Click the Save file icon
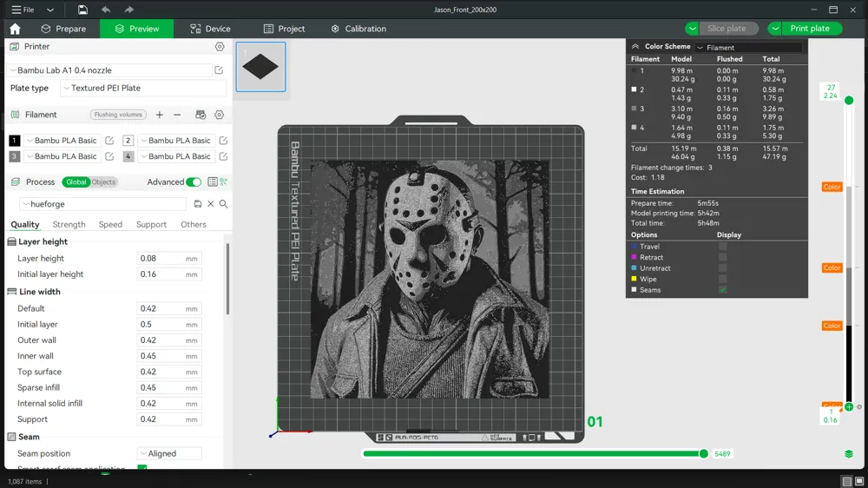This screenshot has height=488, width=868. 82,10
